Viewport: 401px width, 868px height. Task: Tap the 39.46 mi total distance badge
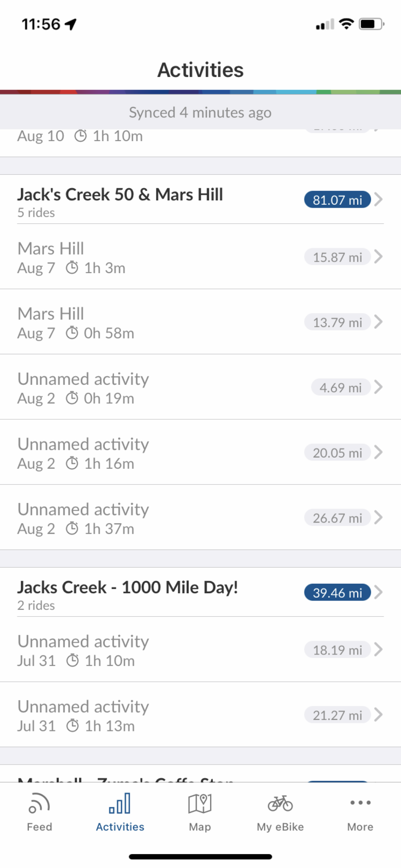337,593
